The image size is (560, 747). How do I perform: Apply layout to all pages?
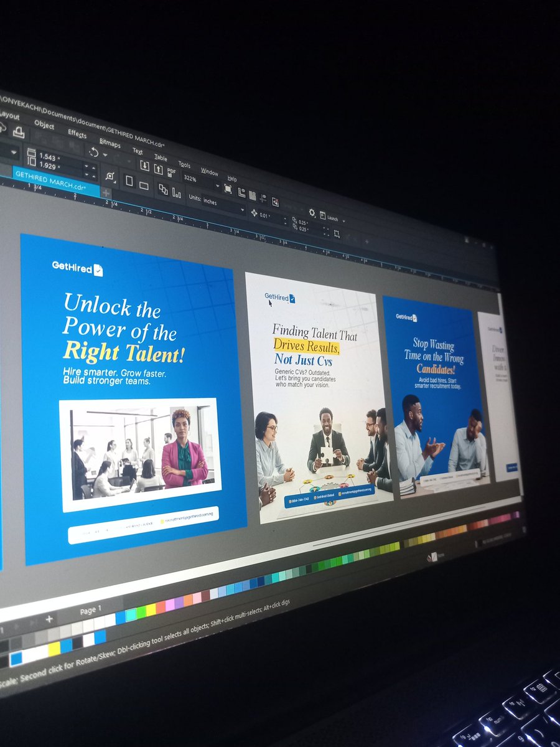point(164,190)
